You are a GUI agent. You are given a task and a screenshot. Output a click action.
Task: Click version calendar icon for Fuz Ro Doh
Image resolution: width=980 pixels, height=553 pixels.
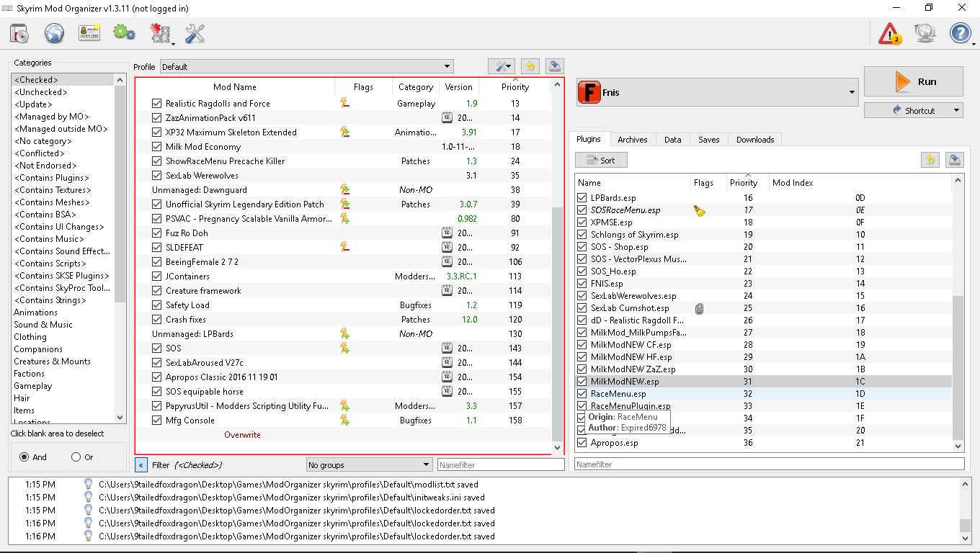(447, 233)
